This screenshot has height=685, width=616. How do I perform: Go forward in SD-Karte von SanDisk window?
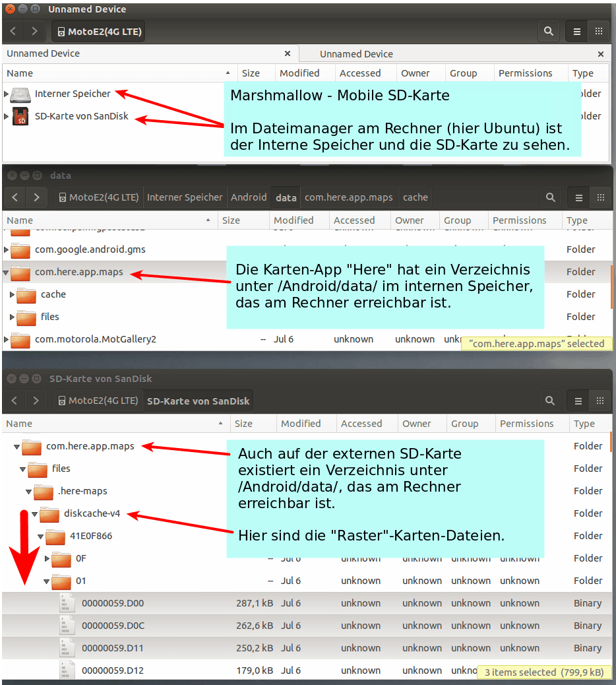36,401
